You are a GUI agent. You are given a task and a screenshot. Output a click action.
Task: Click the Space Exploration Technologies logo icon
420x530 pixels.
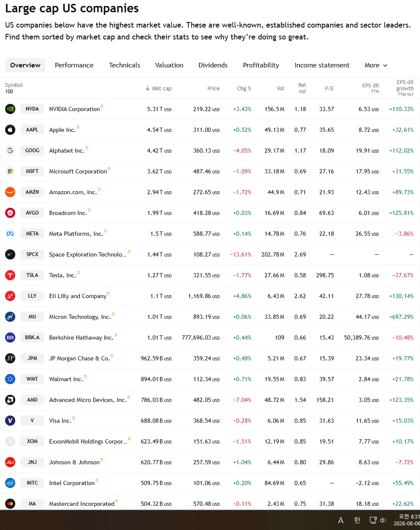pos(10,254)
